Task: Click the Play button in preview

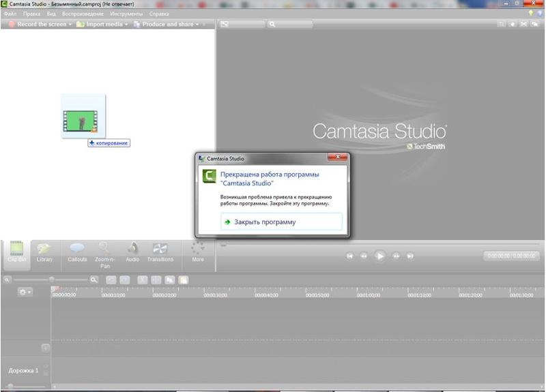Action: (x=380, y=256)
